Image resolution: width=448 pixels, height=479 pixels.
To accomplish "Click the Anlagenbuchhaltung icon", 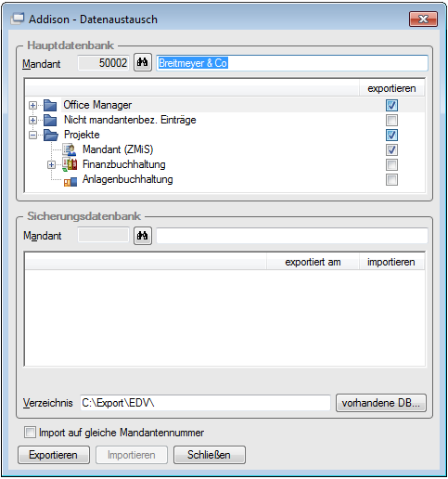I will 70,181.
